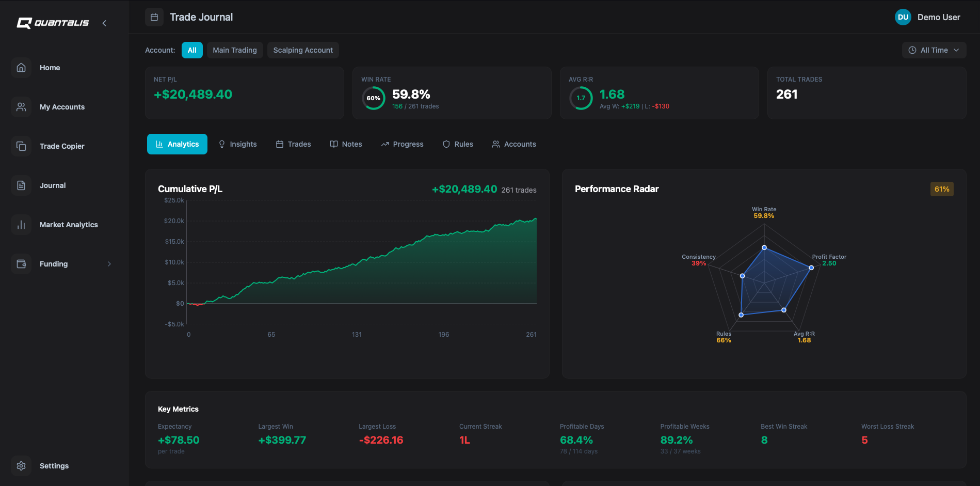Click the Net P/L +$20,489.40 value
The image size is (980, 486).
(x=193, y=95)
